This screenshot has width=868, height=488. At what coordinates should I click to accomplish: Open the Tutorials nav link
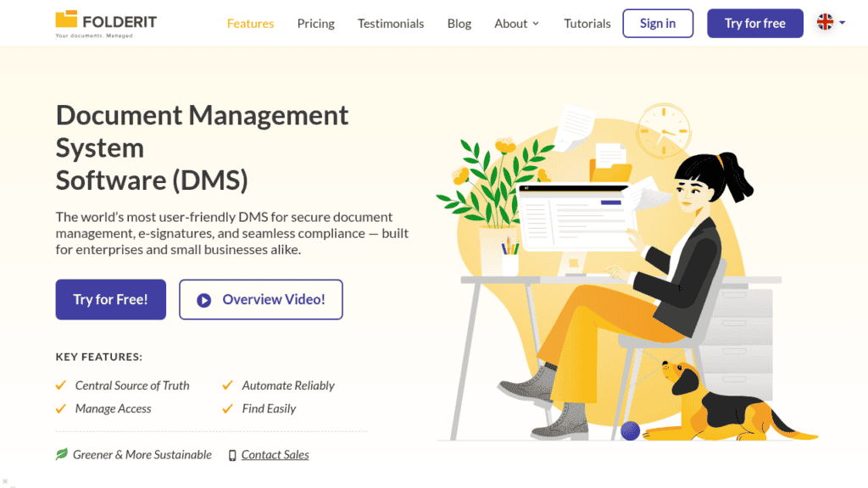pos(587,24)
